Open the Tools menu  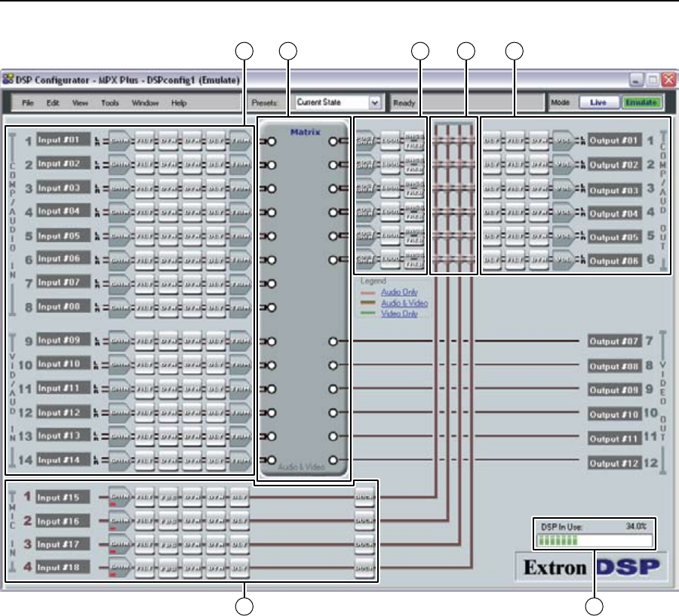(x=109, y=103)
